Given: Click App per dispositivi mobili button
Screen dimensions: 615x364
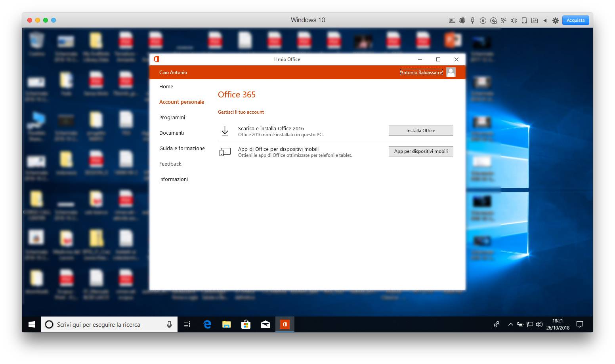Looking at the screenshot, I should [x=421, y=151].
